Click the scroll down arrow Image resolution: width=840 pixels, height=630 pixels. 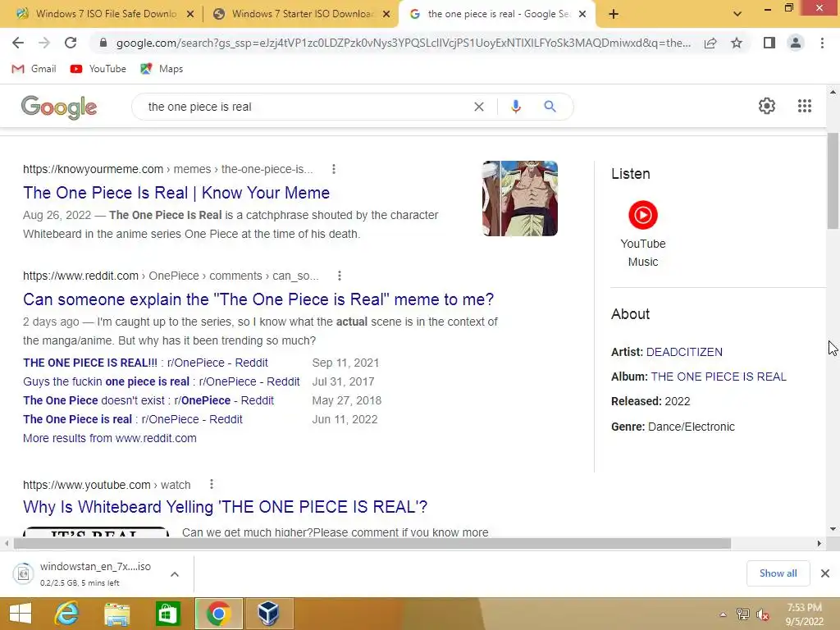pos(833,529)
